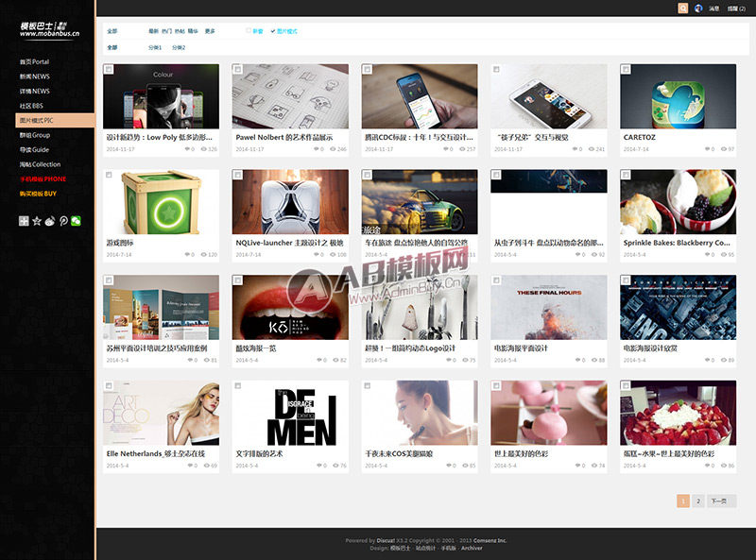
Task: Open the Archiver link in footer
Action: (472, 548)
